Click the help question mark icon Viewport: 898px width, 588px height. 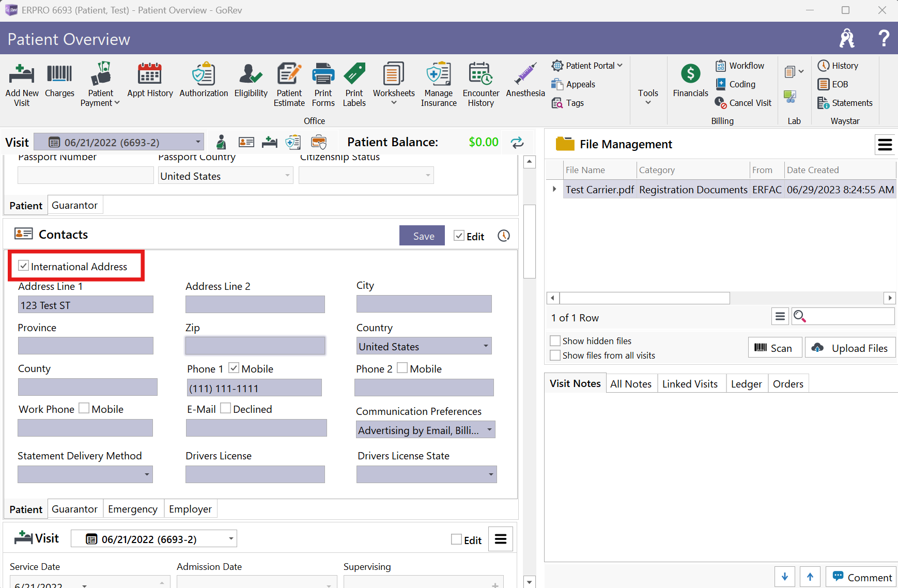884,38
